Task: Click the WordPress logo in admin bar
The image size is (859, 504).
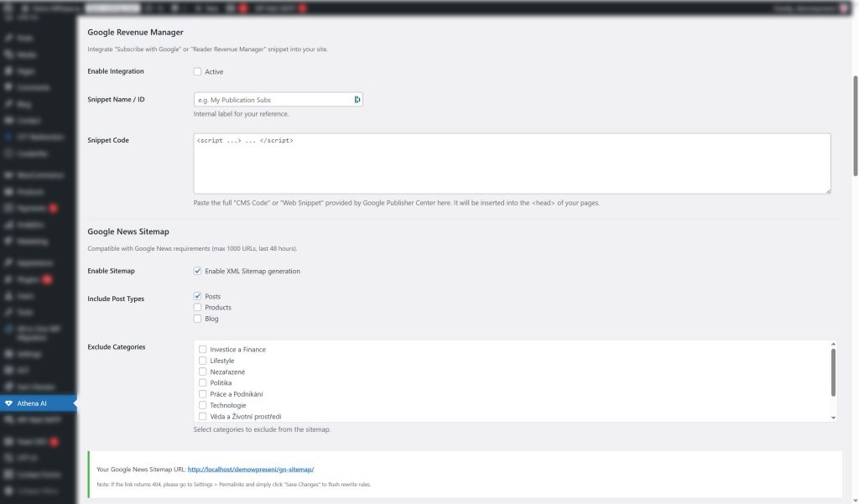Action: (x=7, y=6)
